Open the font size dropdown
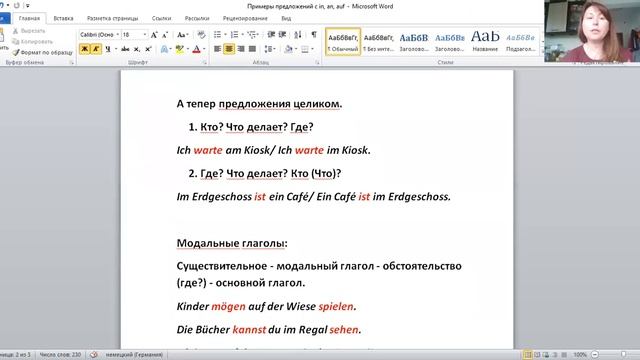640x360 pixels. 144,35
